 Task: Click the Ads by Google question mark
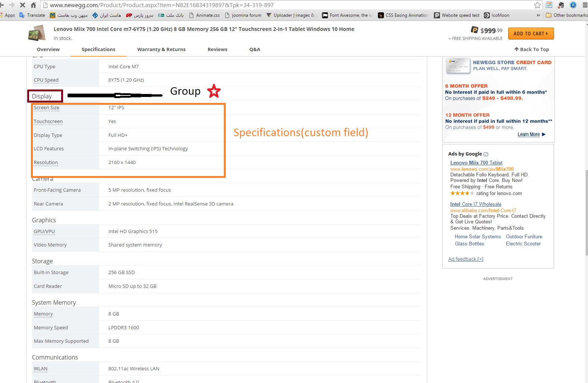pos(486,154)
